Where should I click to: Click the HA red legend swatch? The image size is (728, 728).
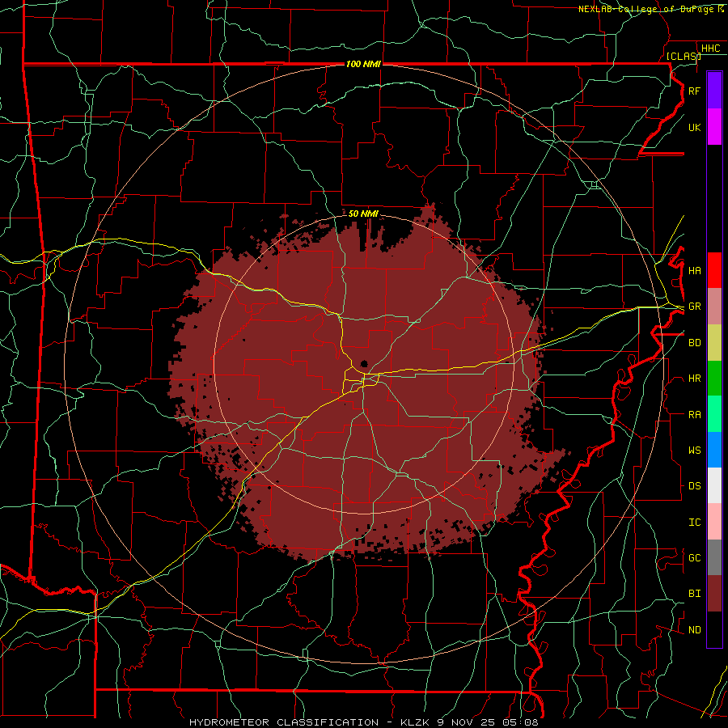pyautogui.click(x=714, y=270)
